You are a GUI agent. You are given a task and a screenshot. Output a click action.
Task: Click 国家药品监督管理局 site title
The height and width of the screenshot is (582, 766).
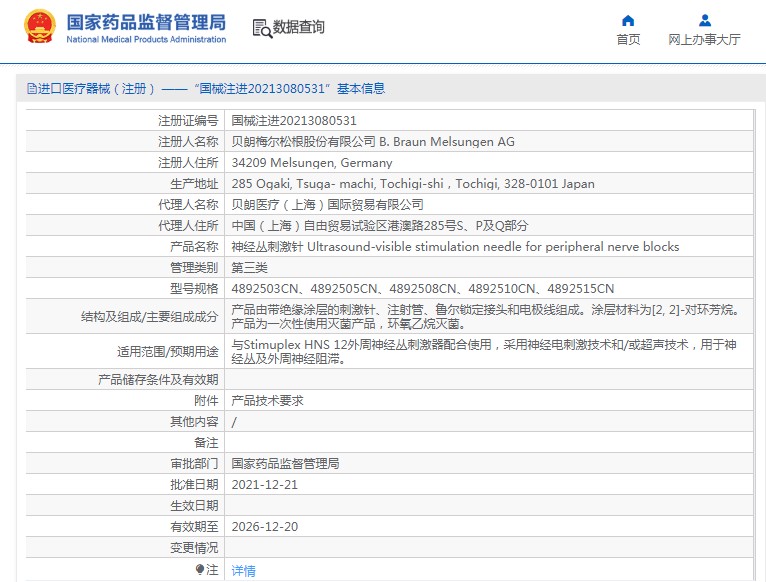146,22
